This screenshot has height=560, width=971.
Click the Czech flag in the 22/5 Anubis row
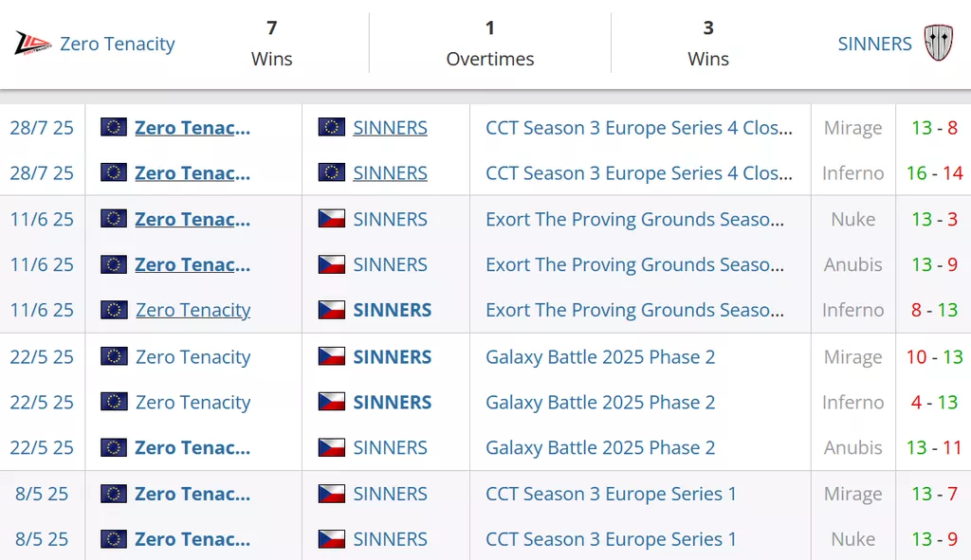pyautogui.click(x=331, y=447)
